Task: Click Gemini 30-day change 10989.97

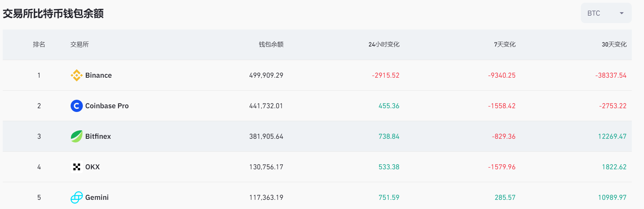Action: click(x=612, y=197)
